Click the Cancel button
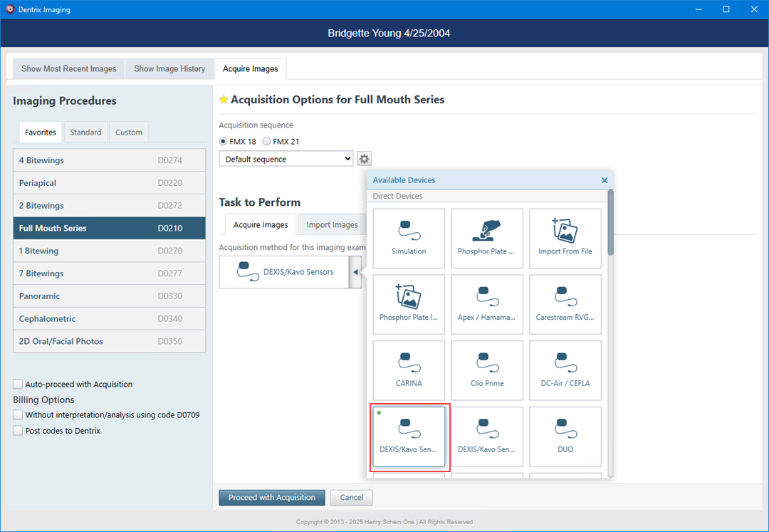Screen dimensions: 769x532 352,497
